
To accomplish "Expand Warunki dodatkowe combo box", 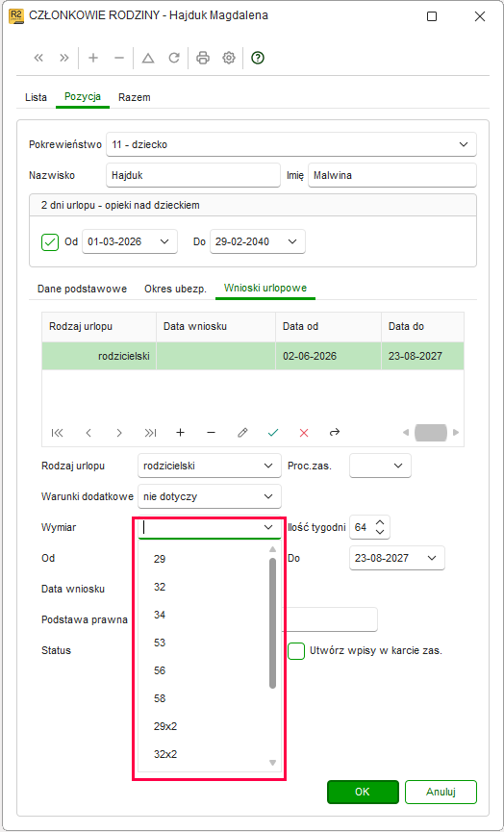I will tap(268, 496).
